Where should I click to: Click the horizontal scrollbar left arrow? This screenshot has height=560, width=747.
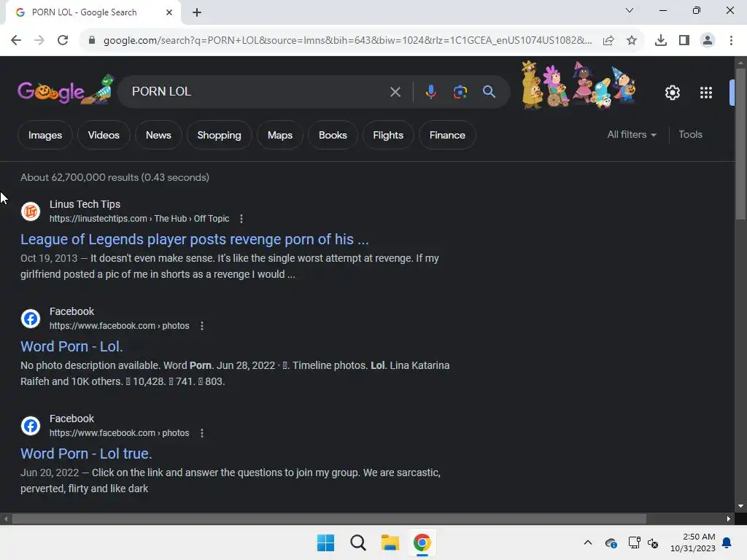pos(6,518)
